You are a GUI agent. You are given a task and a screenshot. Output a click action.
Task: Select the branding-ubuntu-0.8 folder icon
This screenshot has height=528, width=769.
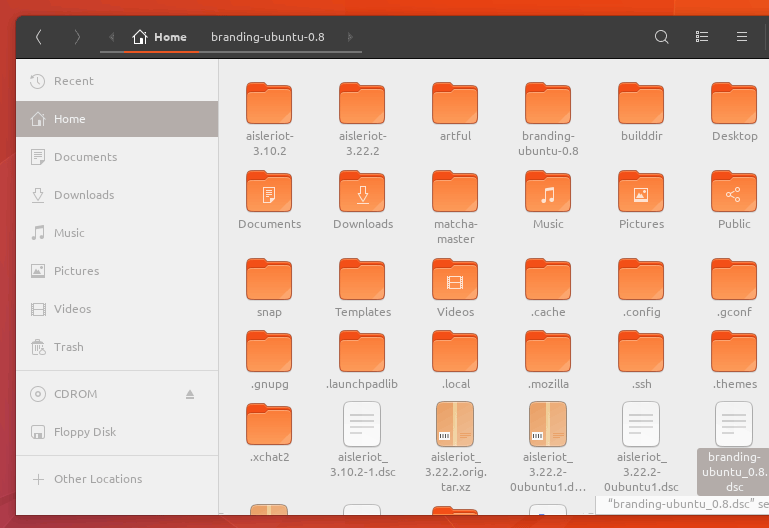[548, 103]
